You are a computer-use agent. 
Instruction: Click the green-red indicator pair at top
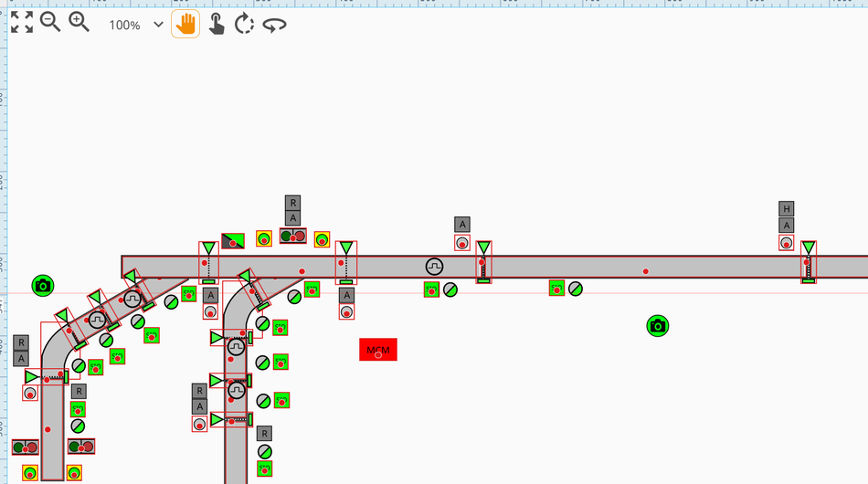[292, 236]
